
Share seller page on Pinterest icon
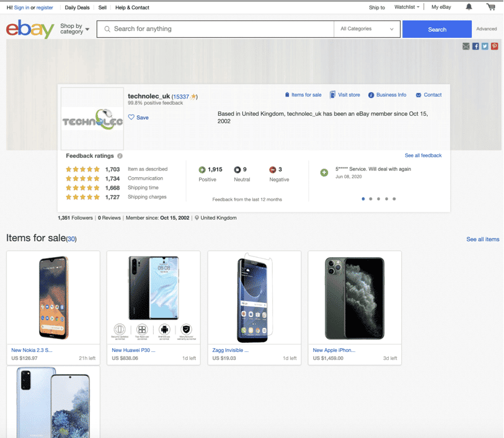pos(494,46)
